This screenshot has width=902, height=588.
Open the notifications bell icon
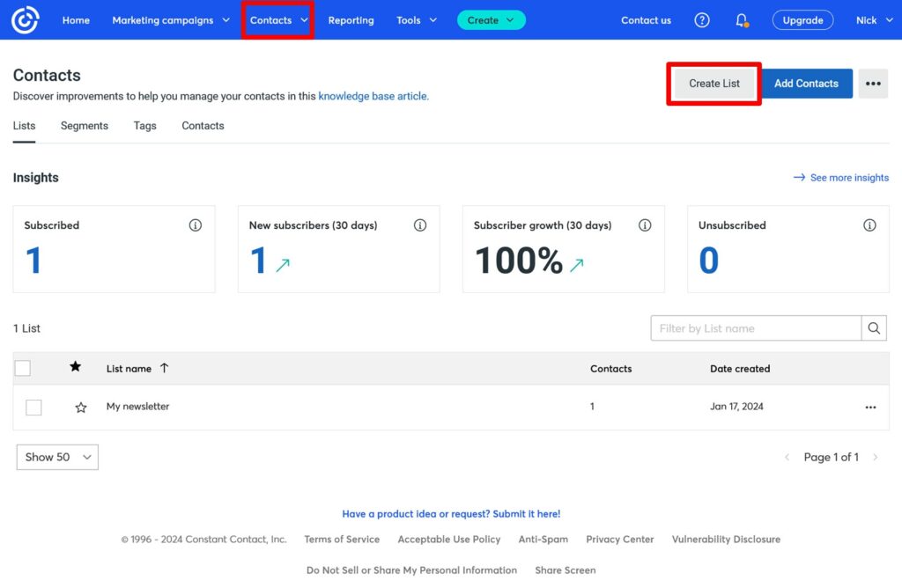pos(742,20)
